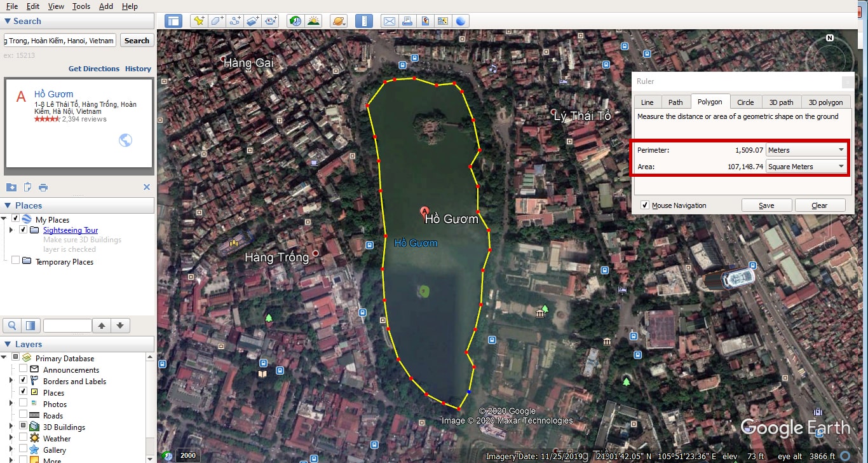Select the Add Path toolbar icon
The image size is (868, 463).
tap(235, 21)
